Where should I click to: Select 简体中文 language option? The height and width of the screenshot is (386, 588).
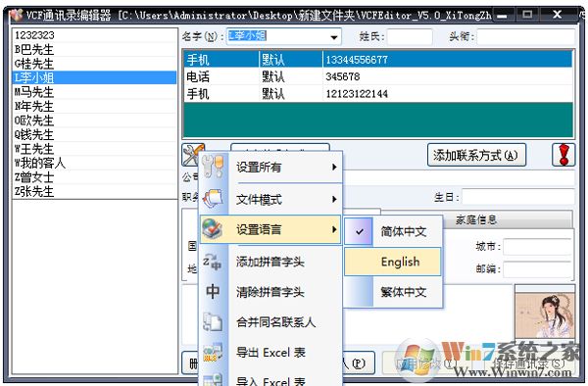(393, 231)
